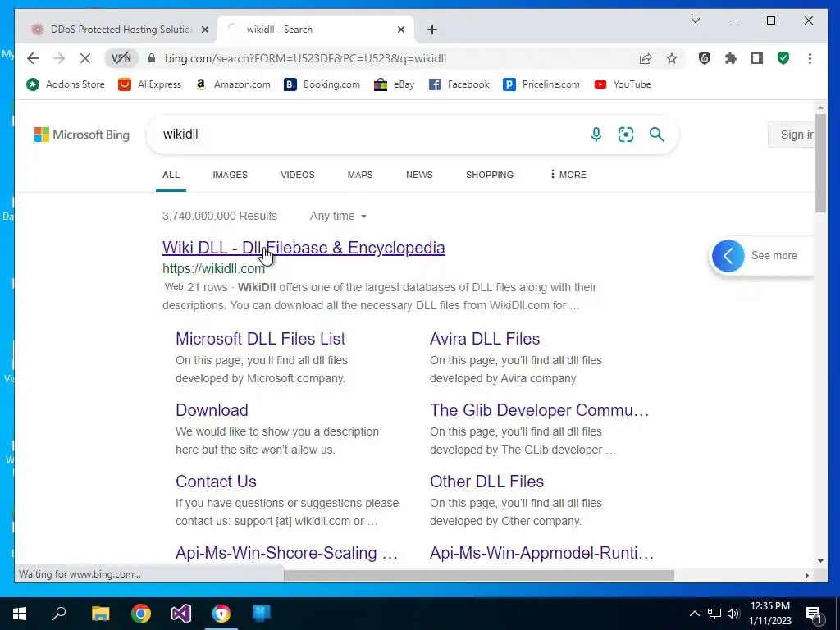Open Other DLL Files link
Image resolution: width=840 pixels, height=630 pixels.
tap(486, 481)
